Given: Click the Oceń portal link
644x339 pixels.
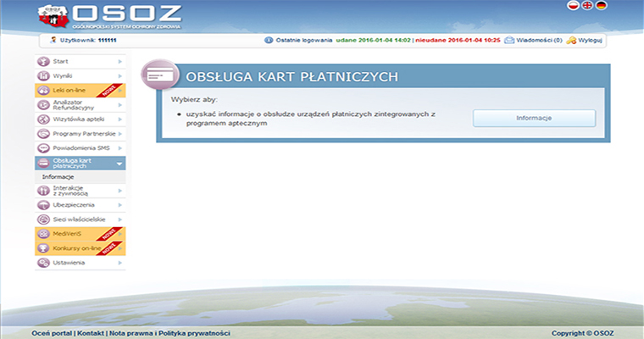Looking at the screenshot, I should [52, 333].
